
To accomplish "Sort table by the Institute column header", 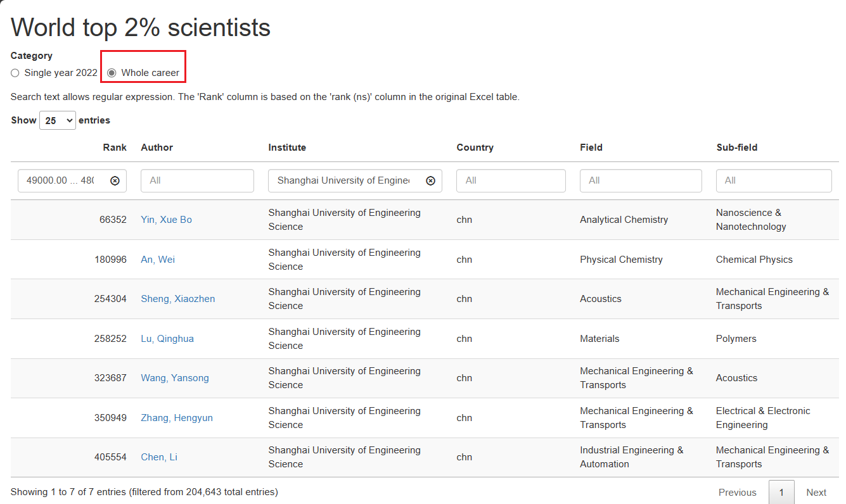I will click(x=287, y=148).
